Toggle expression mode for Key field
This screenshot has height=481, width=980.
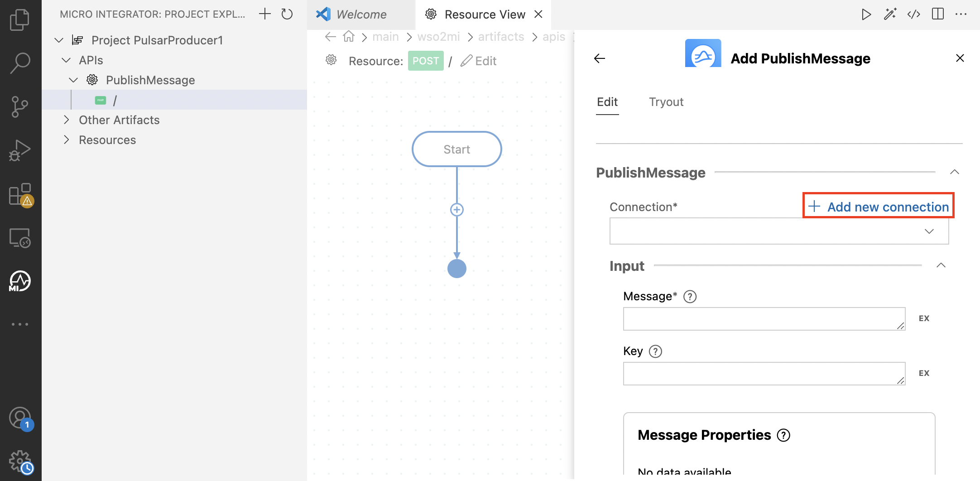924,373
